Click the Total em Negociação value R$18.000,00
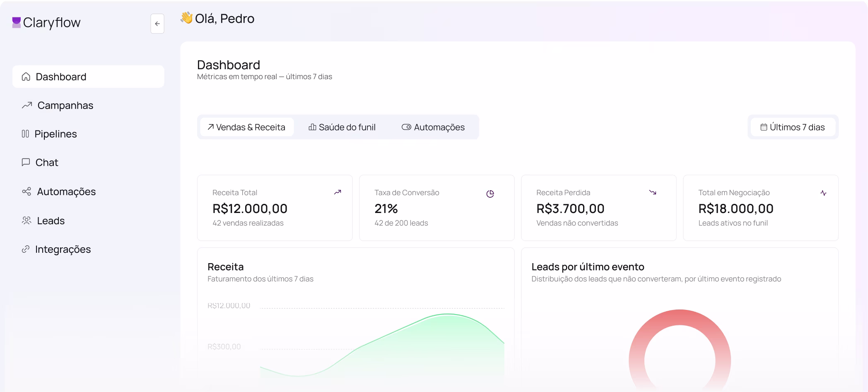868x392 pixels. 736,208
